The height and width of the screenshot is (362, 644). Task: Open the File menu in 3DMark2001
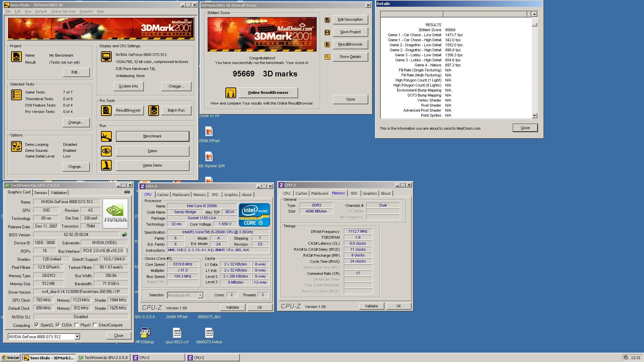[x=8, y=11]
